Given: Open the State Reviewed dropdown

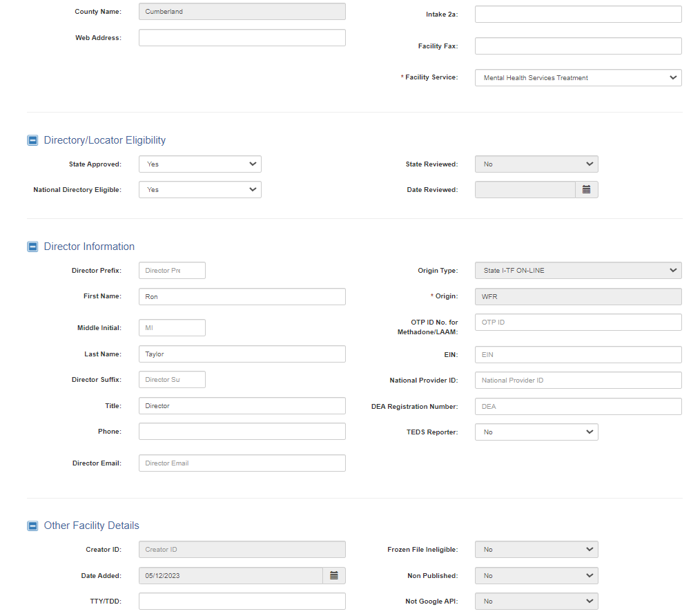Looking at the screenshot, I should pyautogui.click(x=536, y=164).
